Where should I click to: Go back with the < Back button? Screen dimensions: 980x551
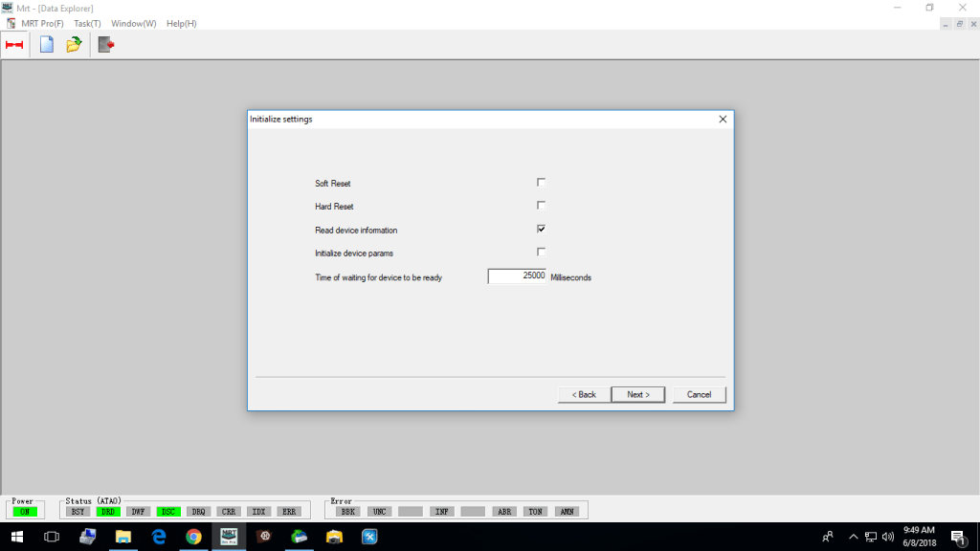click(x=584, y=394)
